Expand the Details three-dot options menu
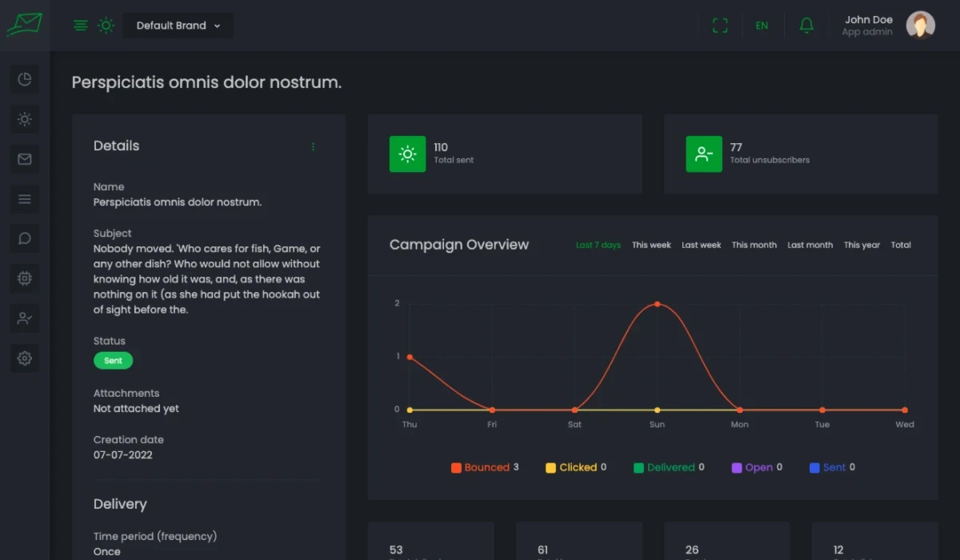The image size is (960, 560). (313, 146)
